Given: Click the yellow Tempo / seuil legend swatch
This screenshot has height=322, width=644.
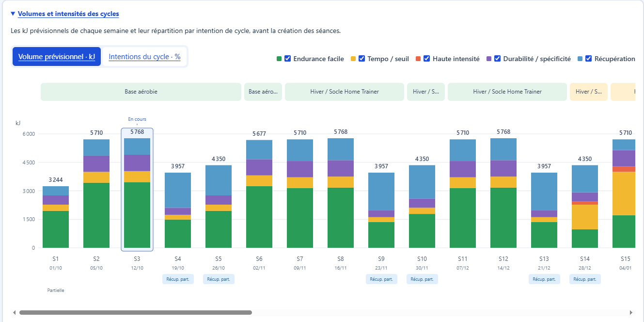Looking at the screenshot, I should click(x=353, y=59).
